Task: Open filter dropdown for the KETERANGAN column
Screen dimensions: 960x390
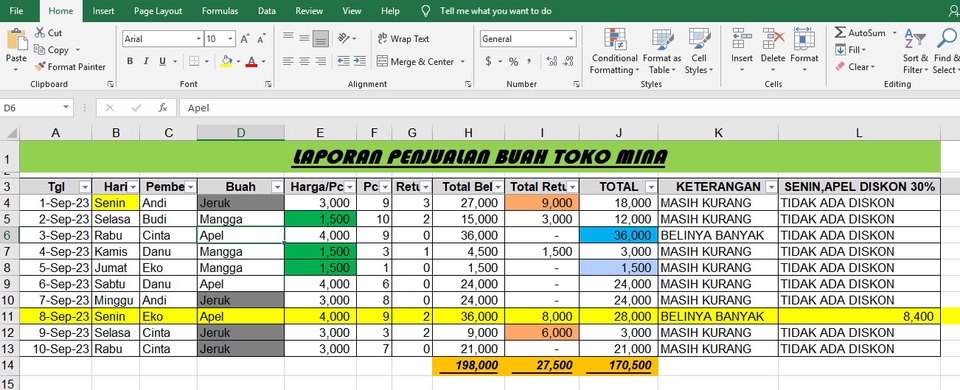Action: coord(771,187)
